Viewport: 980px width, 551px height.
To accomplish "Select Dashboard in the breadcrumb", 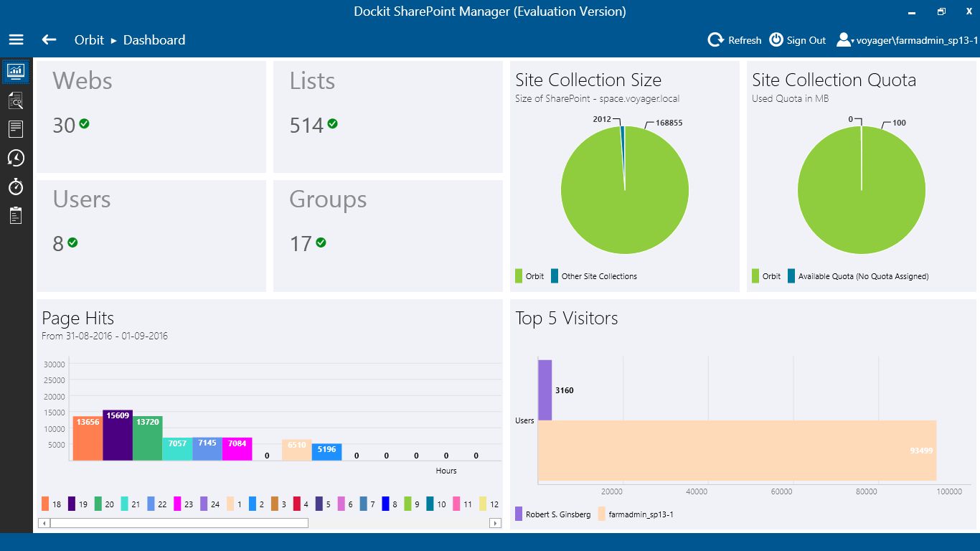I will pyautogui.click(x=154, y=40).
